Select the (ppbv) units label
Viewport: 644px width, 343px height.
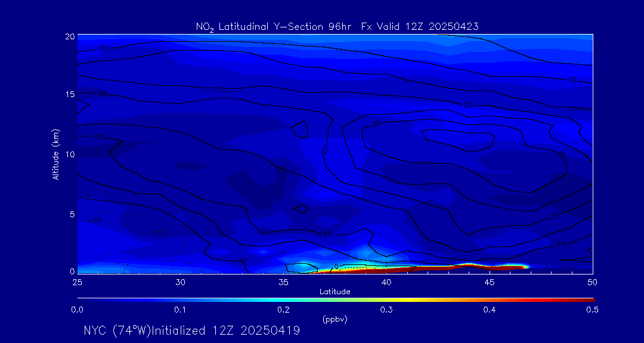[335, 319]
